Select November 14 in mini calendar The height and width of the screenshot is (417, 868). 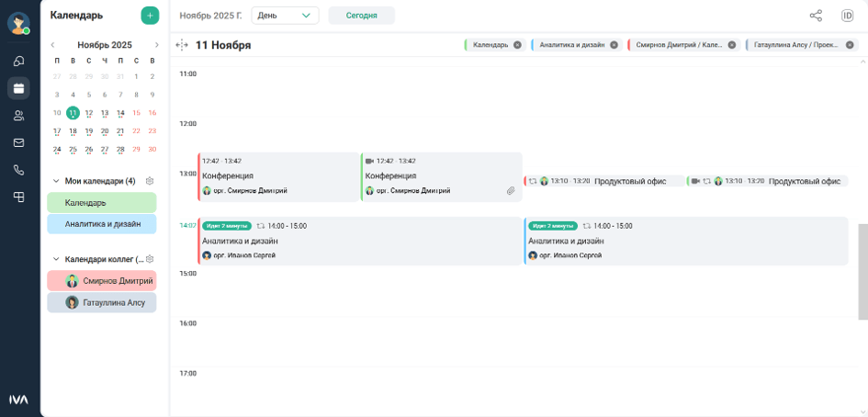tap(120, 113)
